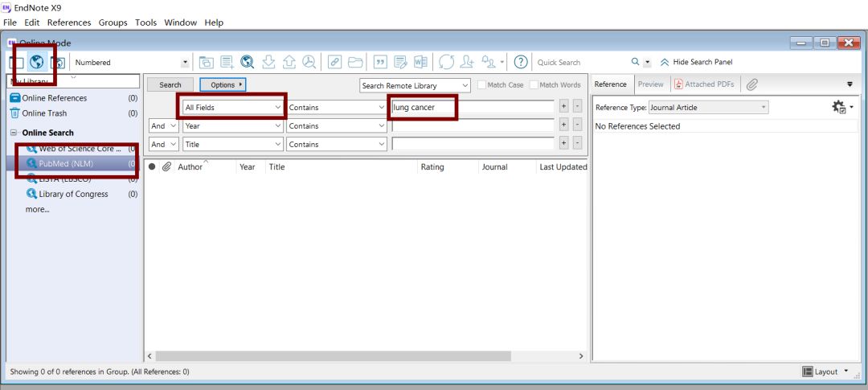Open the Reference Type Journal Article dropdown
Viewport: 868px width, 390px height.
(709, 108)
